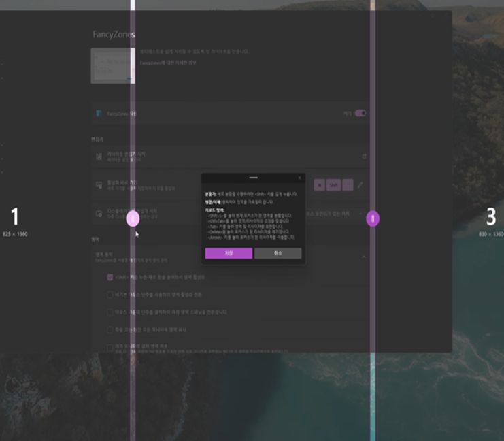Click the display editor launch row icon

click(99, 214)
